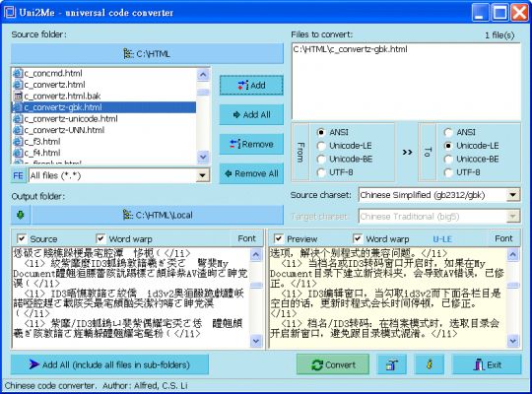Click Add All including sub-folders button
This screenshot has width=532, height=394.
click(x=109, y=364)
